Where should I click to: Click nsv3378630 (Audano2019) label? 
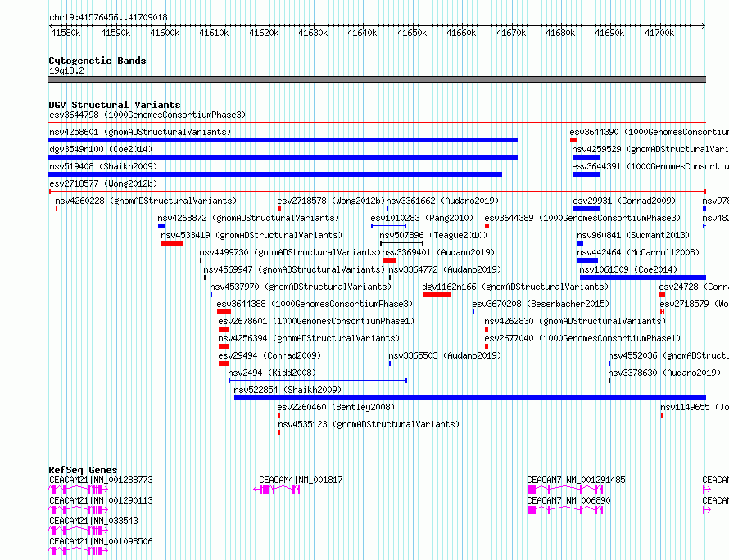[x=664, y=373]
